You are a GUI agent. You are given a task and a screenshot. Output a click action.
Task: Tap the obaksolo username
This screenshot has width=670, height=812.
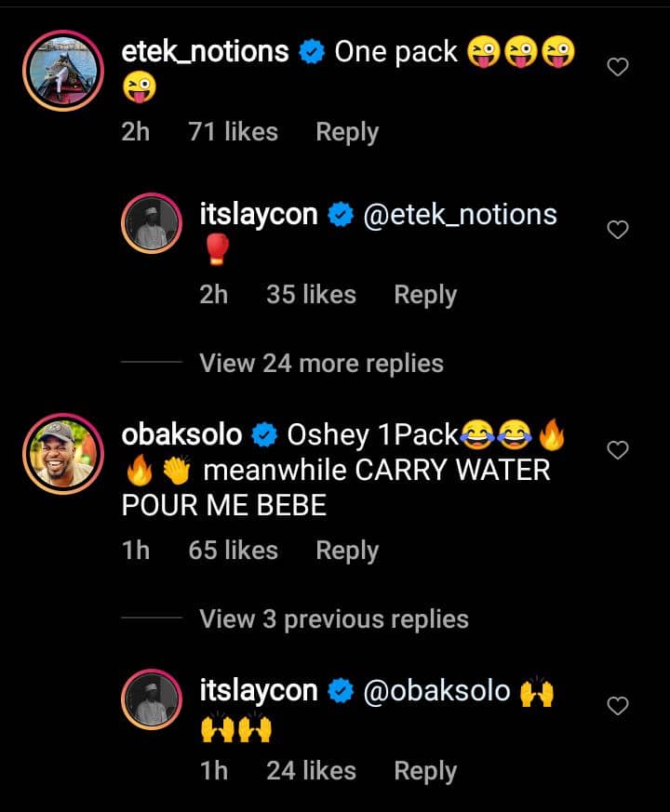181,434
